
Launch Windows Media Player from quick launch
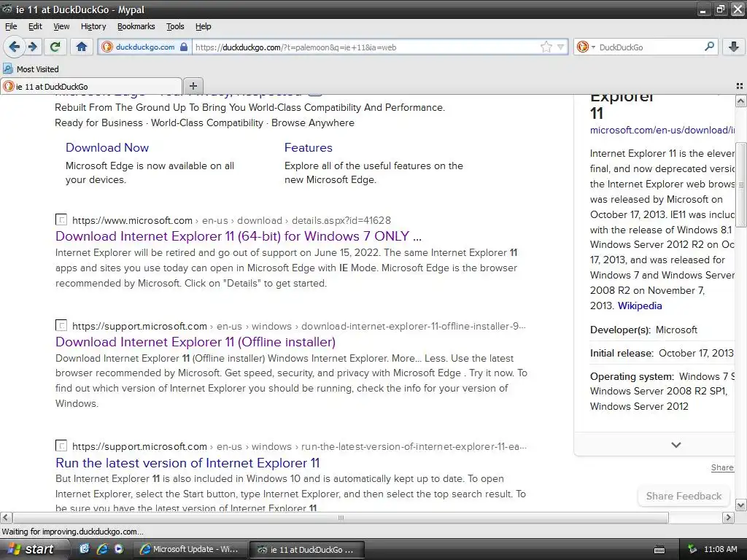(119, 549)
